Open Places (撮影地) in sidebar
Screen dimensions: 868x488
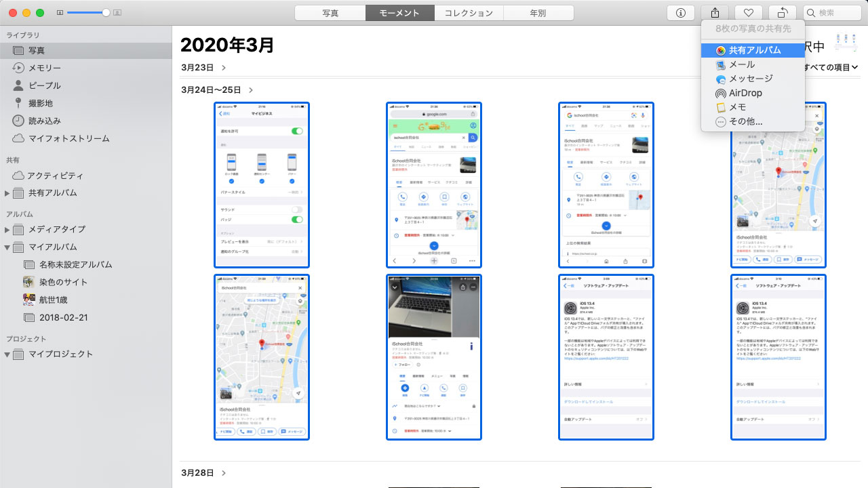pos(41,103)
